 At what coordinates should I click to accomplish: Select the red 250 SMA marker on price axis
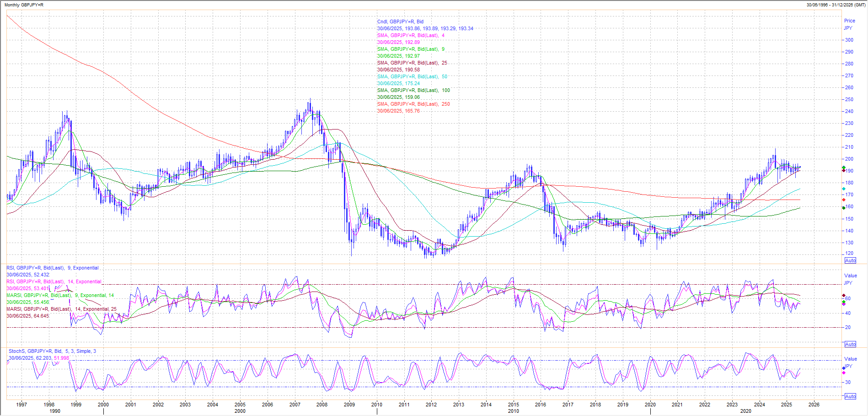(844, 200)
